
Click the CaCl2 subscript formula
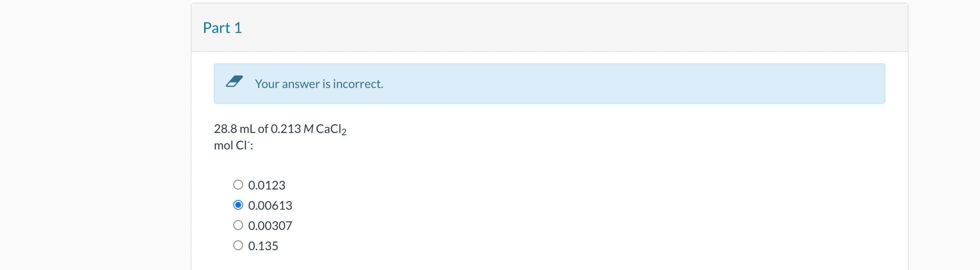(330, 130)
